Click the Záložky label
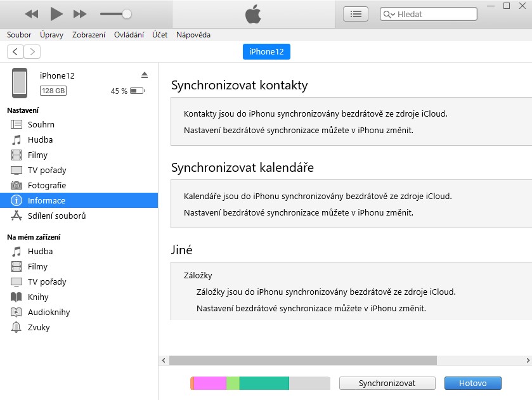 198,276
